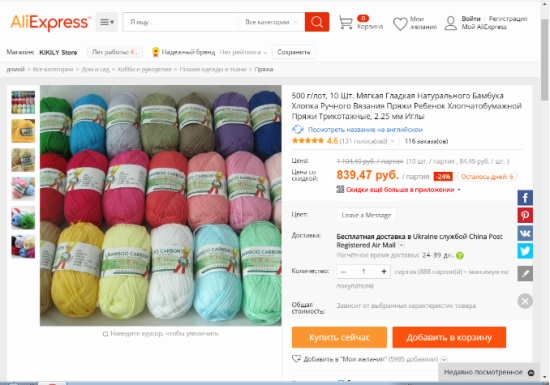Share the product on Facebook

pos(525,198)
